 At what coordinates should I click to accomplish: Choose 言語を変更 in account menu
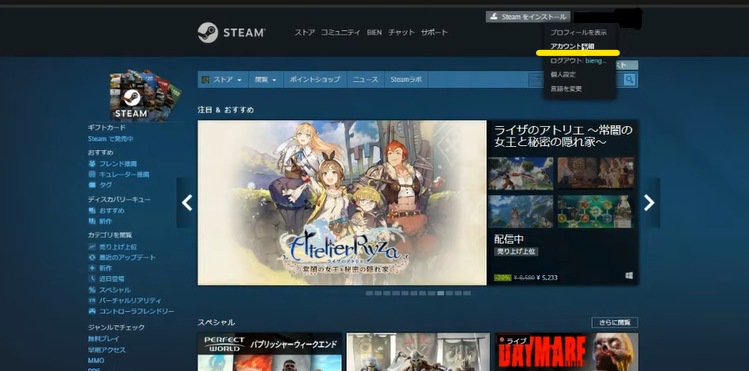566,89
